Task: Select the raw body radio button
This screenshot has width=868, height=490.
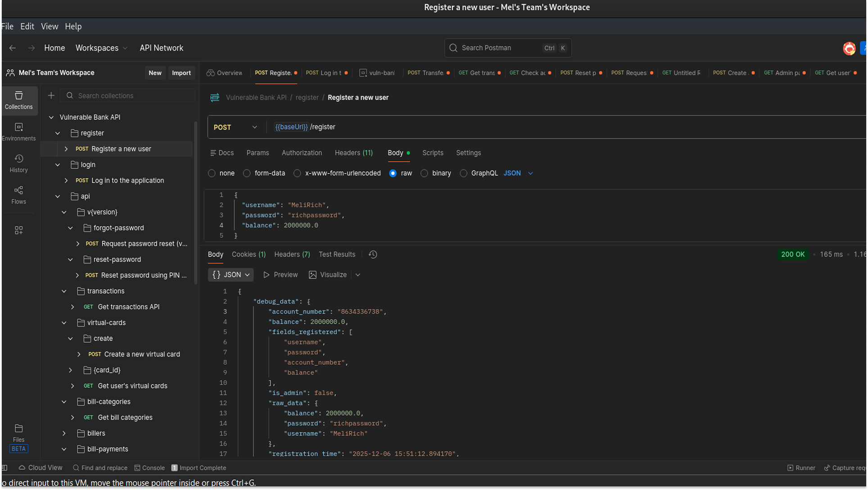Action: (393, 173)
